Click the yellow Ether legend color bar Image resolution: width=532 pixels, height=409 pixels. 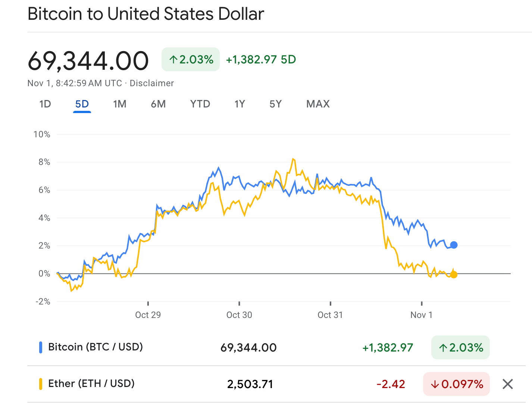41,384
